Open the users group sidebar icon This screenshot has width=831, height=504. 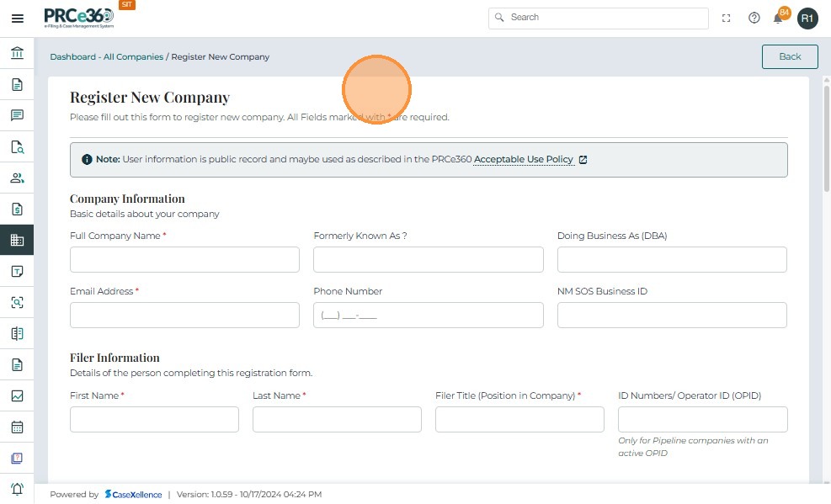(17, 178)
